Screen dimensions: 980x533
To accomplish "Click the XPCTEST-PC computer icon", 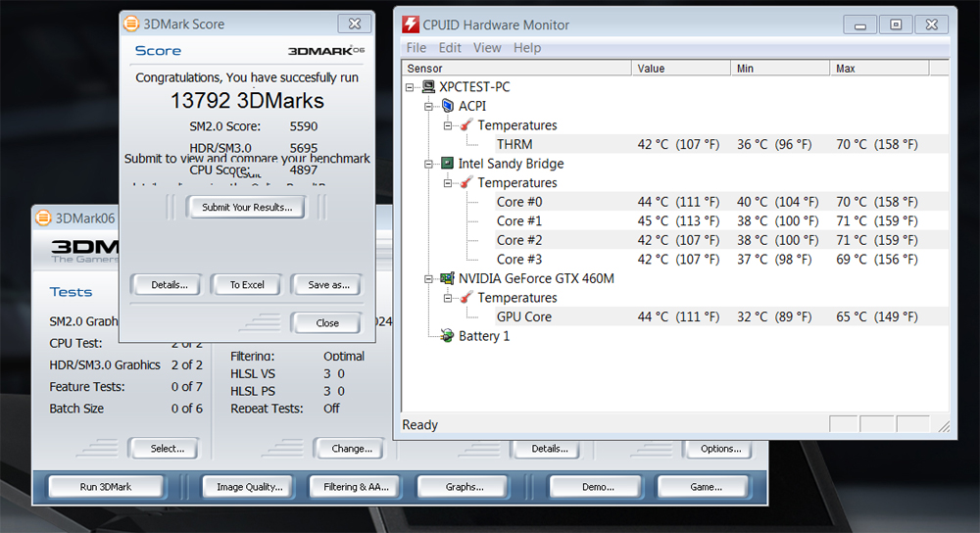I will pyautogui.click(x=429, y=87).
